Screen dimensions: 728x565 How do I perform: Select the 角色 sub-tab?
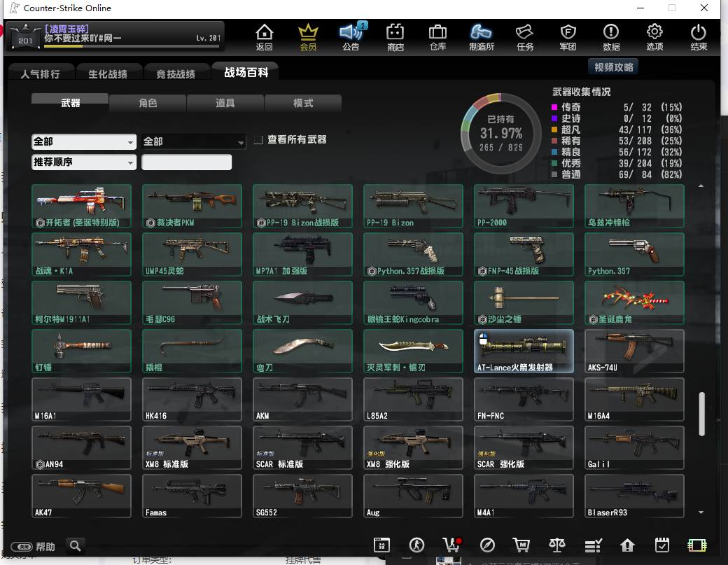pos(148,103)
